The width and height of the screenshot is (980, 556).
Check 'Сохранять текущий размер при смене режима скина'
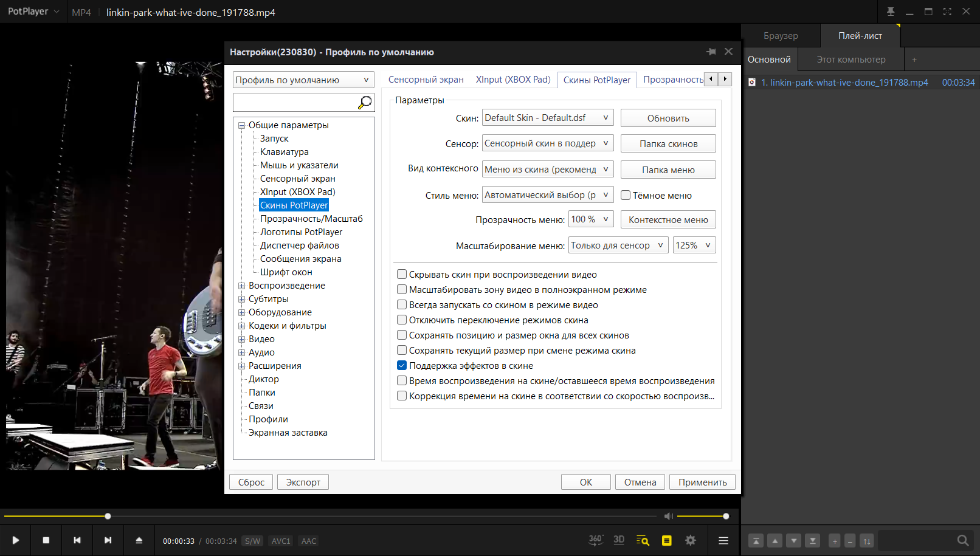(402, 350)
